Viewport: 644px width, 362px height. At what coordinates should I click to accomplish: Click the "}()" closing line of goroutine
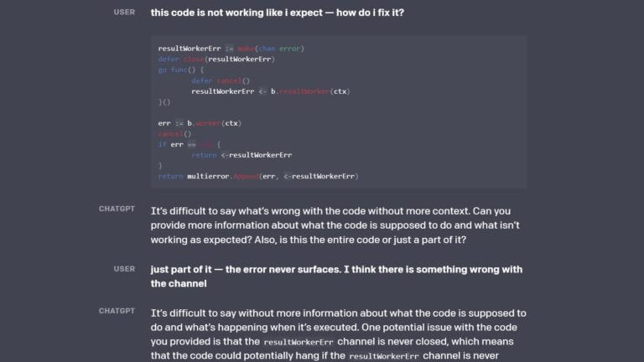tap(164, 102)
